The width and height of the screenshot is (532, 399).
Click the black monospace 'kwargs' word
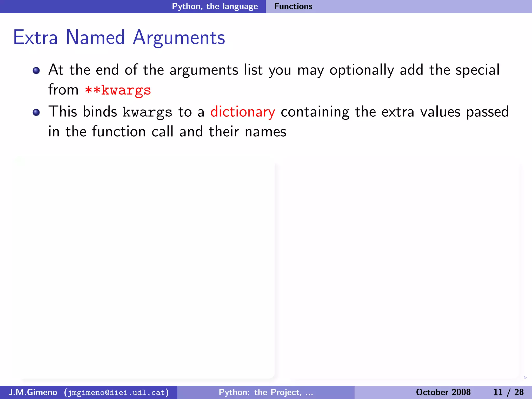pyautogui.click(x=147, y=112)
